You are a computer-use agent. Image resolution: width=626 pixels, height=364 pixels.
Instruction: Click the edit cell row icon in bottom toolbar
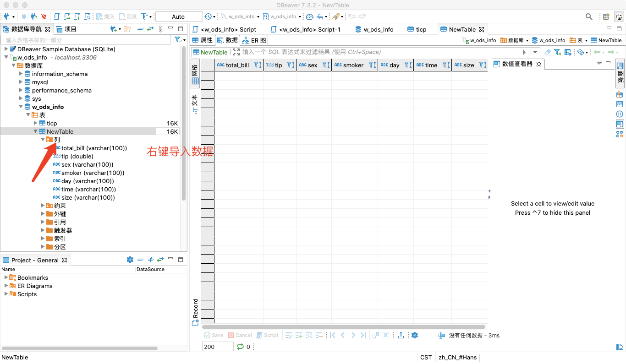pyautogui.click(x=289, y=335)
